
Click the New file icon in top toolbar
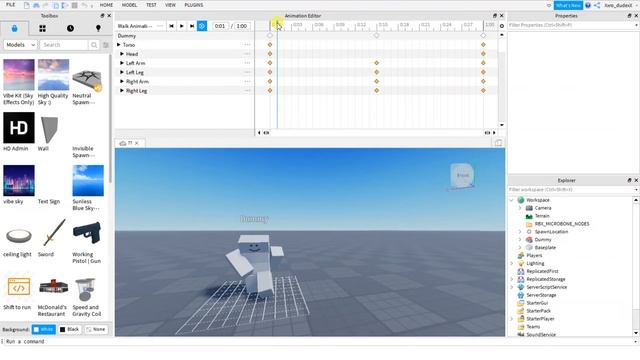pos(27,5)
